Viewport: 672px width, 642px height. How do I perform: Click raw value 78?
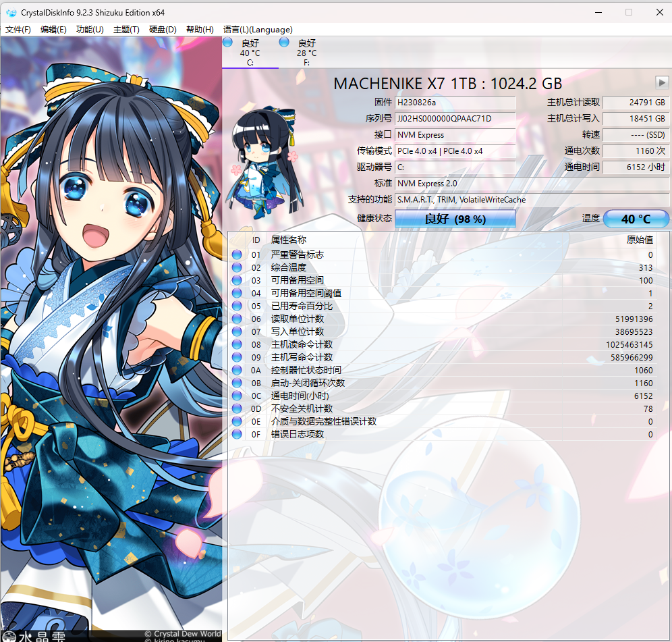(648, 409)
